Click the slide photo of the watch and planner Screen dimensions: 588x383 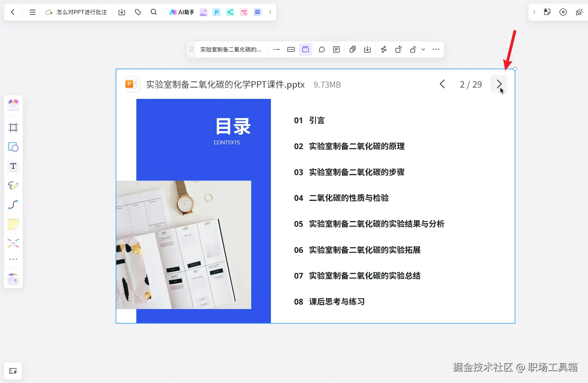(x=184, y=245)
